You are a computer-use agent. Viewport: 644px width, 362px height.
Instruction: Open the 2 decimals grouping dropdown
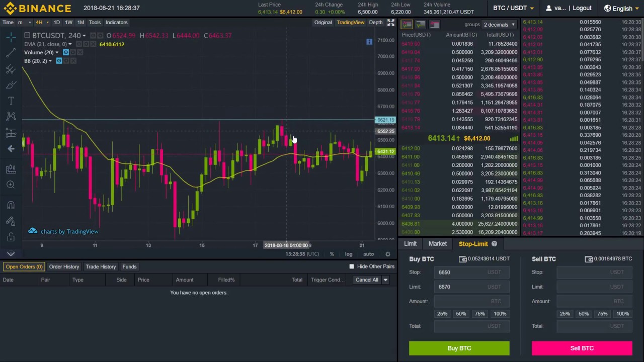click(498, 24)
